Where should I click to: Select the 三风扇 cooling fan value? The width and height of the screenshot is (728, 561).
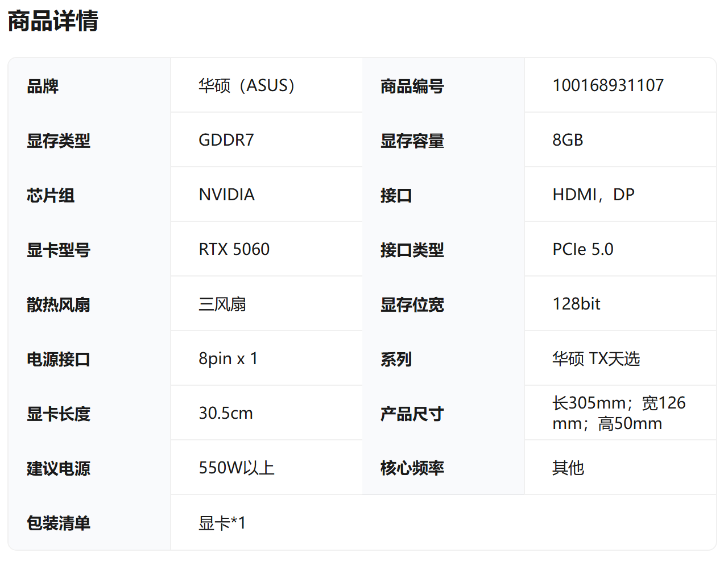click(x=222, y=304)
